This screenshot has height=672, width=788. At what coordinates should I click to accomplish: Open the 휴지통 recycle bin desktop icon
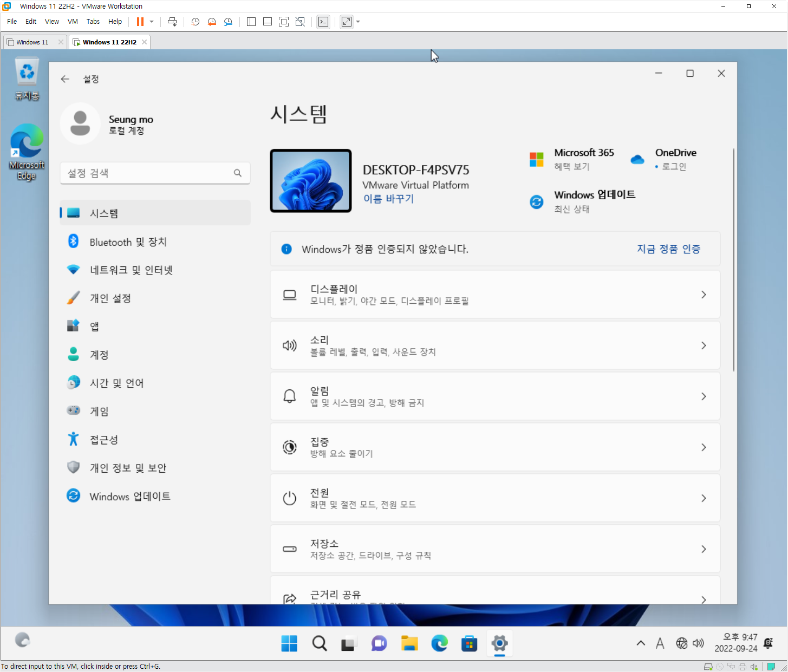[27, 80]
